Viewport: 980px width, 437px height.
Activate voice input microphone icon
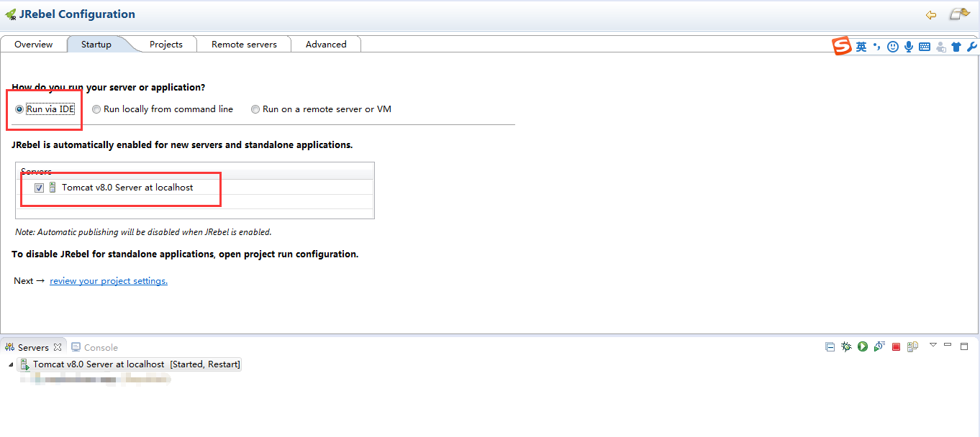click(x=909, y=47)
